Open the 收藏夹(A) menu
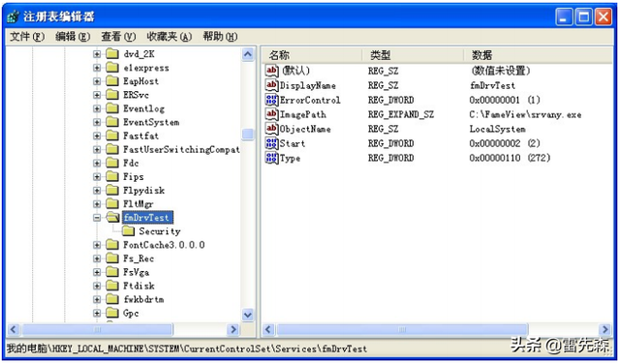The image size is (620, 364). (x=170, y=37)
